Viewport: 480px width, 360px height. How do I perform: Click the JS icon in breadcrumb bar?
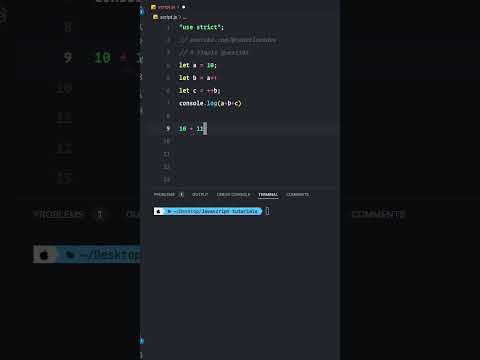(x=155, y=17)
